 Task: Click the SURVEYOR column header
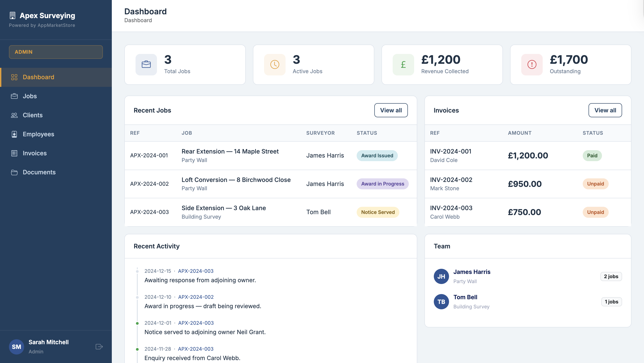pos(320,133)
